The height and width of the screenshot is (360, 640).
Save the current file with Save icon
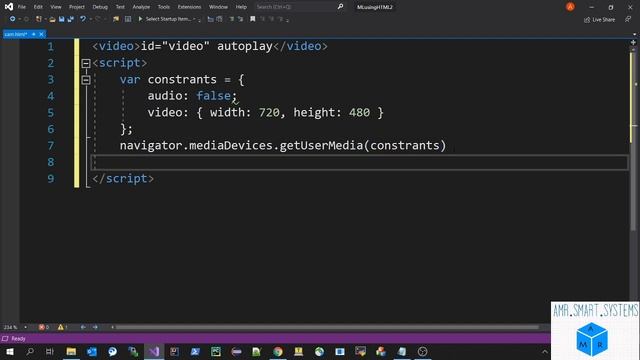[x=62, y=19]
